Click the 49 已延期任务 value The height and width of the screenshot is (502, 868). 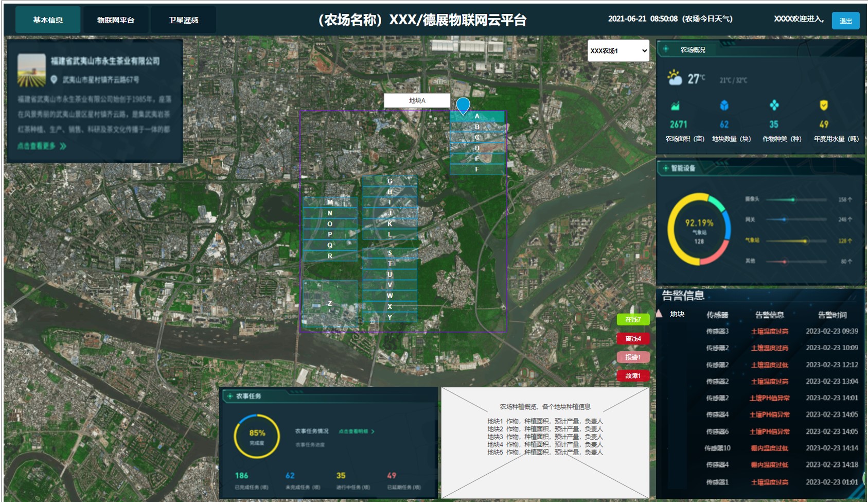(392, 476)
